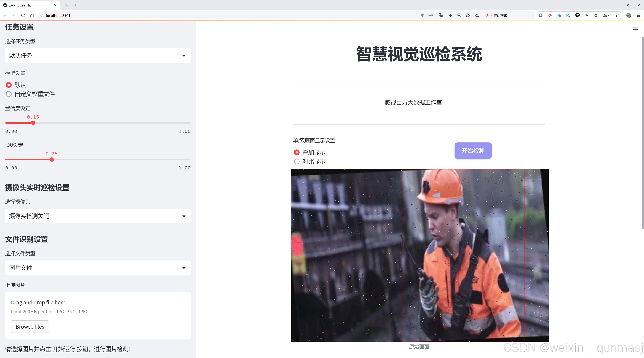Select the 自定义权重文件 radio option
Image resolution: width=644 pixels, height=358 pixels.
point(9,94)
